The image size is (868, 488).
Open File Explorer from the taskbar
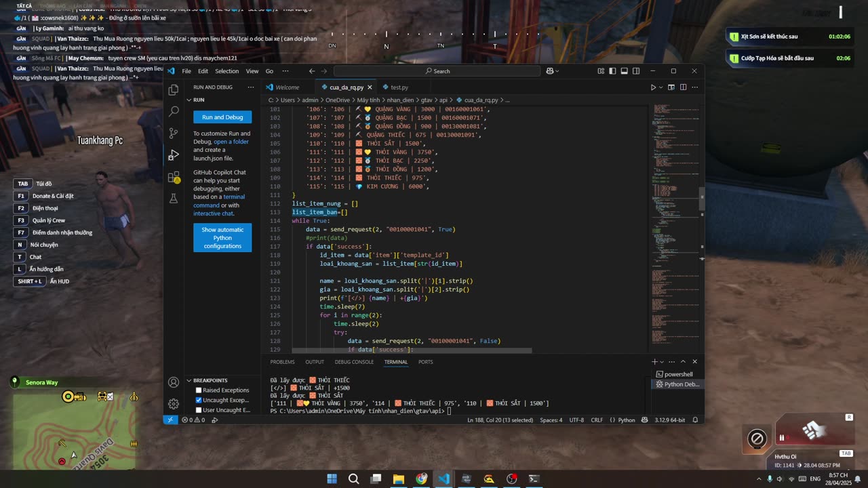click(x=399, y=479)
